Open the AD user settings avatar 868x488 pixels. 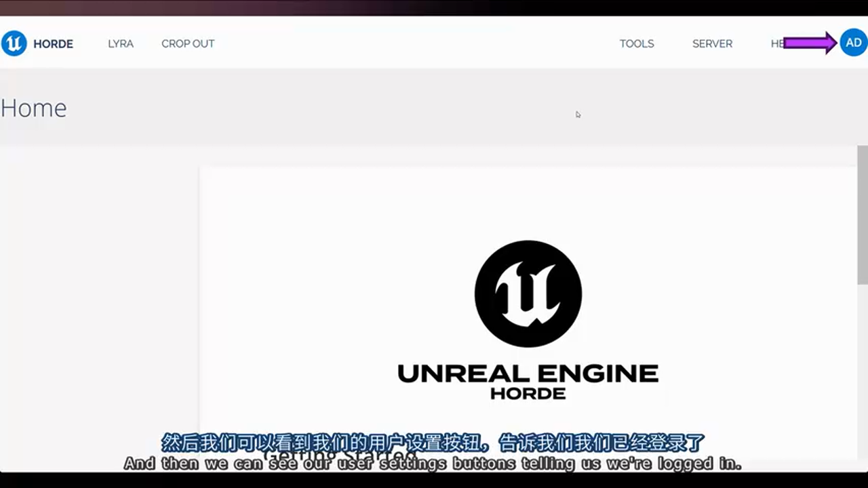[853, 43]
